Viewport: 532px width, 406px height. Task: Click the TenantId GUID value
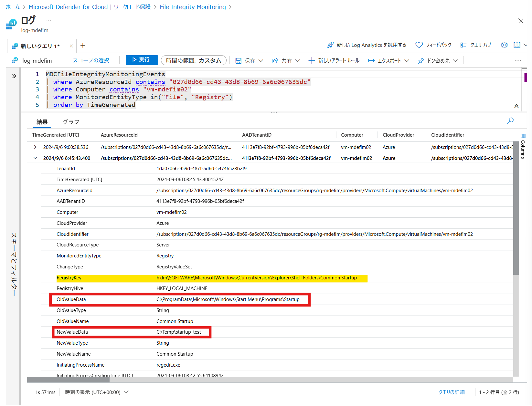[202, 169]
